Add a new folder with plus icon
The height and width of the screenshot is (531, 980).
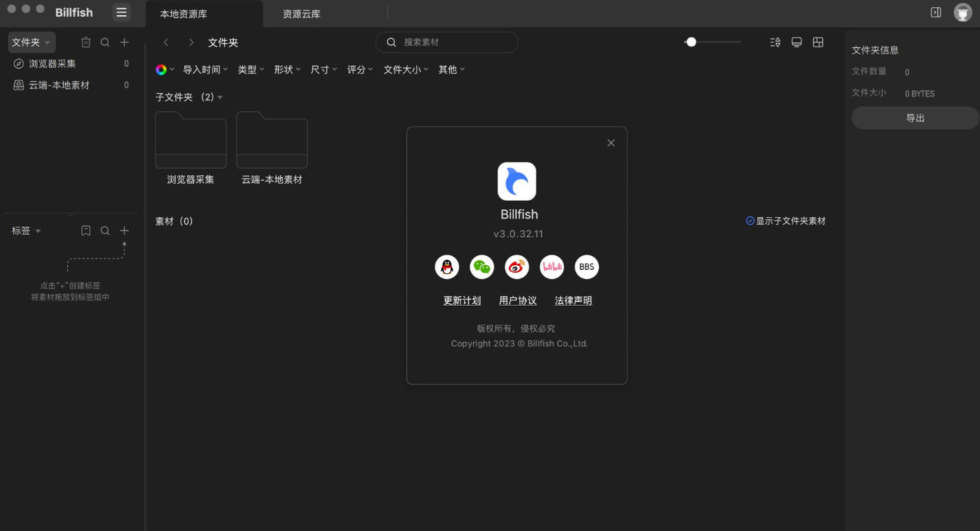tap(124, 42)
